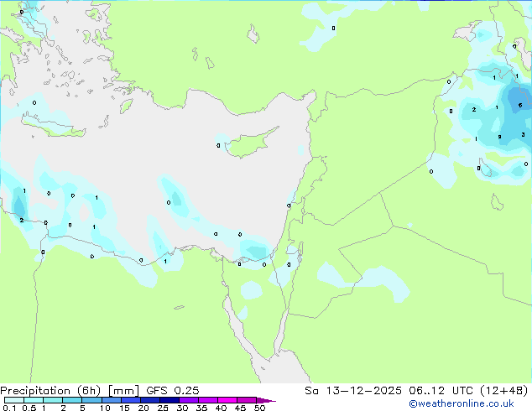Image resolution: width=532 pixels, height=411 pixels.
Task: Click the legend label '50'
Action: click(x=260, y=408)
